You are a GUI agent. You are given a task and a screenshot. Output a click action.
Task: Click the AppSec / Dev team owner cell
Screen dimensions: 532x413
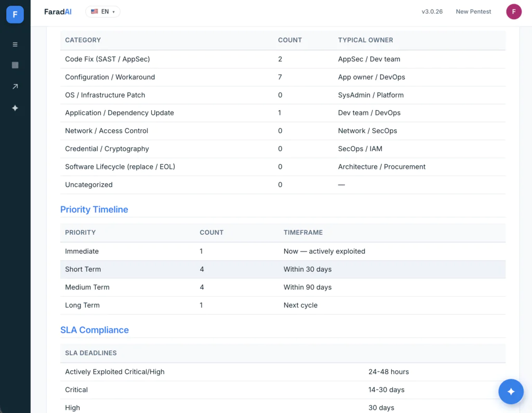coord(369,59)
